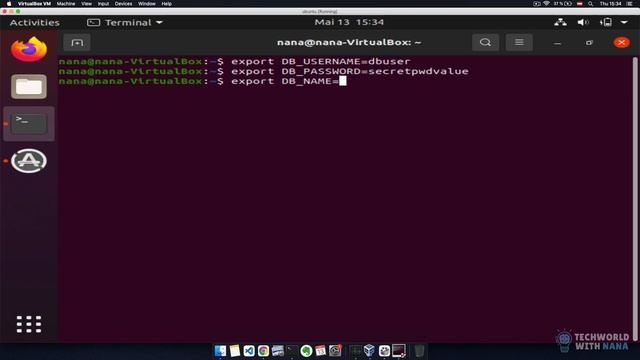
Task: Open the Terminal app menu dropdown
Action: pyautogui.click(x=125, y=22)
